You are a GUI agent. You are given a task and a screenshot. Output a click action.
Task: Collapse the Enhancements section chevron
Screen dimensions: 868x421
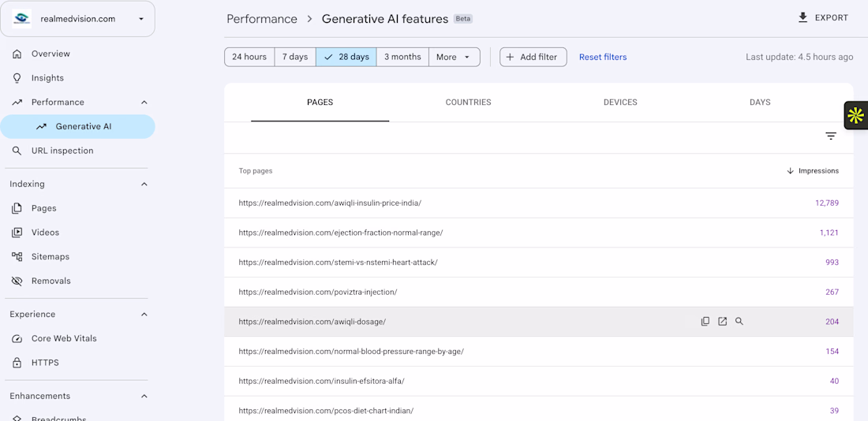coord(144,396)
